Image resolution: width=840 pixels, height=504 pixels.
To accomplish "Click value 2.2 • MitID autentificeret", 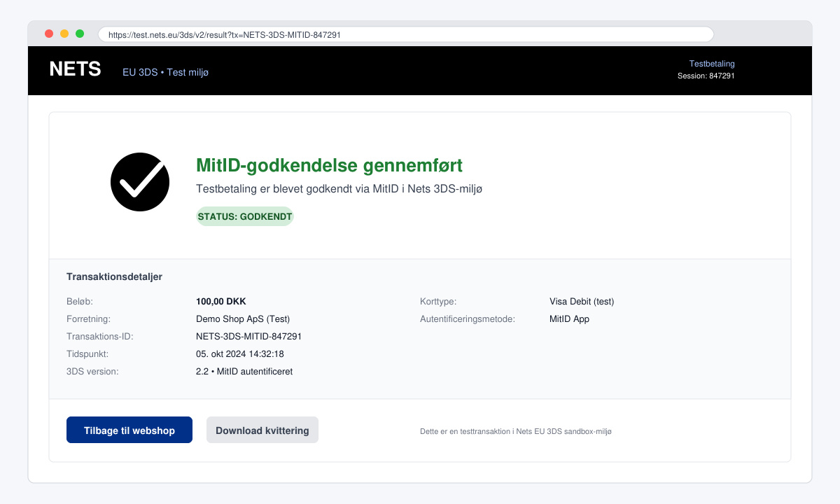I will pyautogui.click(x=244, y=372).
